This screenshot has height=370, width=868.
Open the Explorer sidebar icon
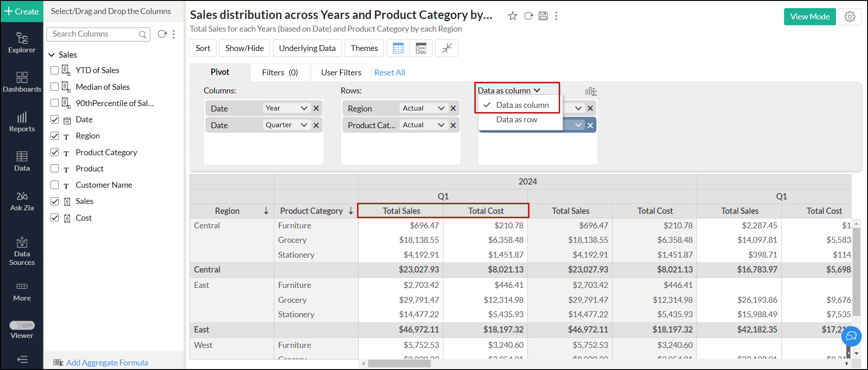point(22,43)
